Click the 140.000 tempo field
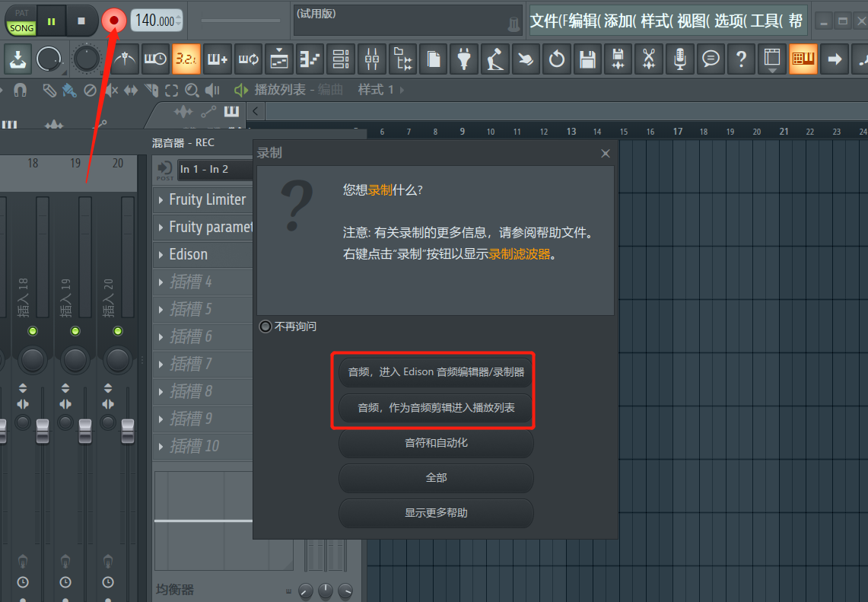This screenshot has height=602, width=868. [156, 21]
